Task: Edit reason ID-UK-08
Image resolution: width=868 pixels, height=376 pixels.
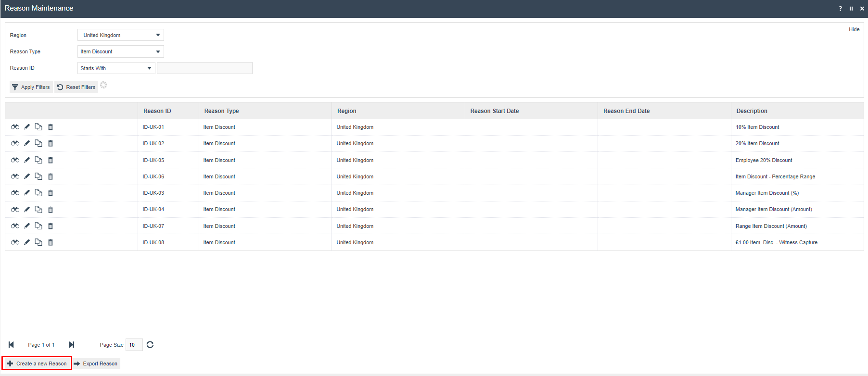Action: (x=27, y=242)
